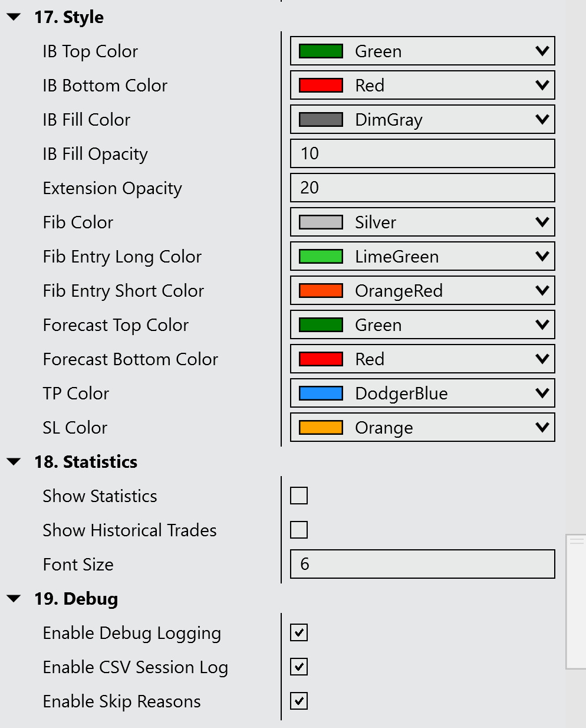Click the Silver swatch for Fib Color
The height and width of the screenshot is (728, 586).
[321, 222]
